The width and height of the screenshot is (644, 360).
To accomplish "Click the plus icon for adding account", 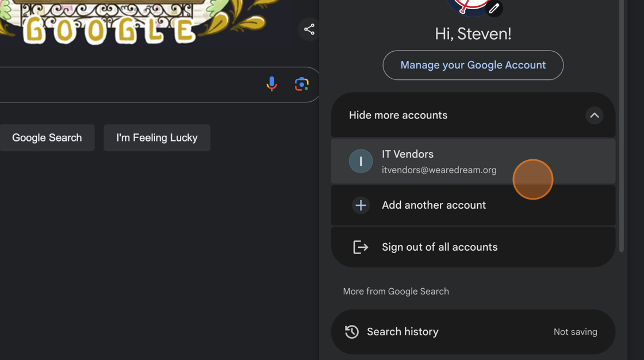I will [x=361, y=205].
